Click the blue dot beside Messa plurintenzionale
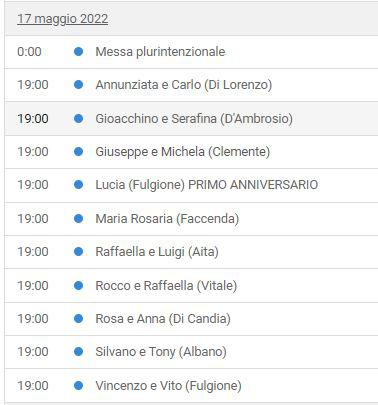This screenshot has width=378, height=405. pos(78,51)
